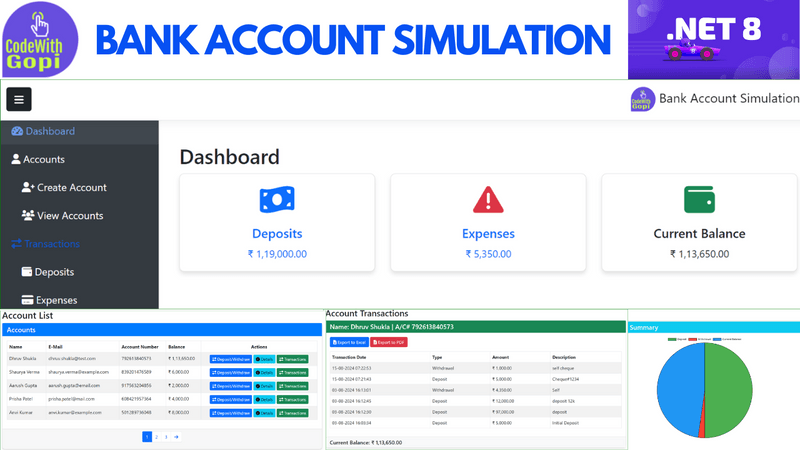Open Create Account in the sidebar
Image resolution: width=800 pixels, height=450 pixels.
click(71, 187)
